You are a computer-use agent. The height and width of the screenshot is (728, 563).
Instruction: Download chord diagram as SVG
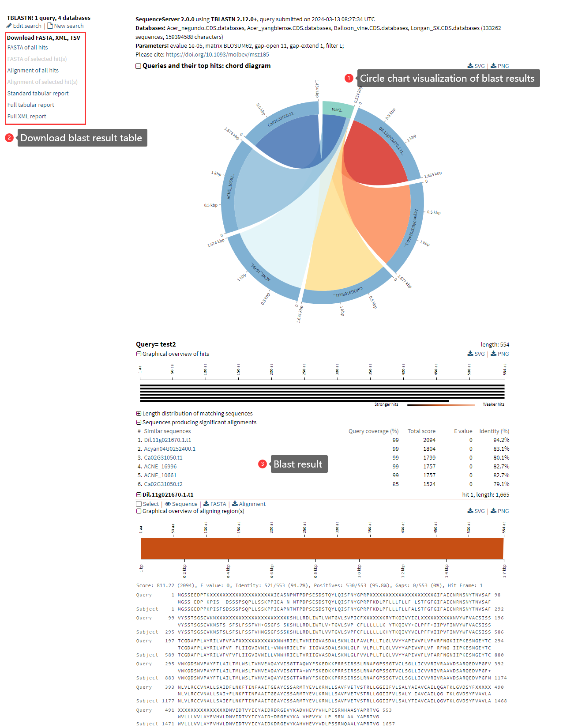pyautogui.click(x=476, y=66)
